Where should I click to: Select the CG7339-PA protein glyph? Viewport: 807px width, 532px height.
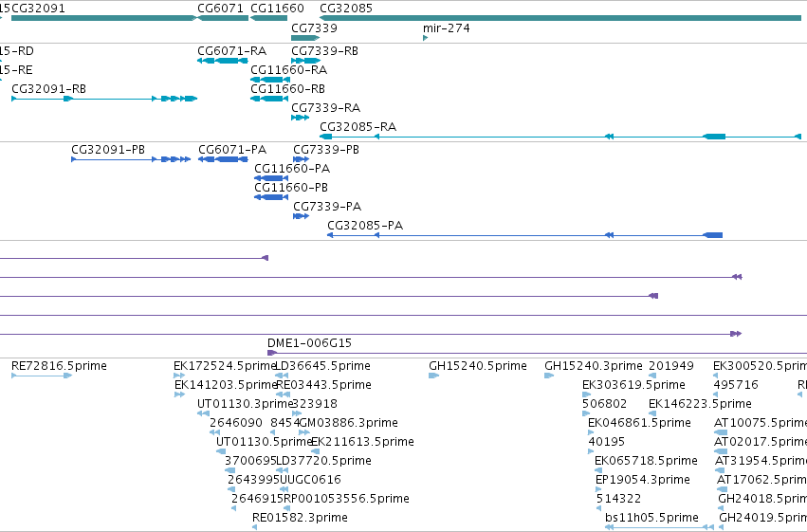301,216
